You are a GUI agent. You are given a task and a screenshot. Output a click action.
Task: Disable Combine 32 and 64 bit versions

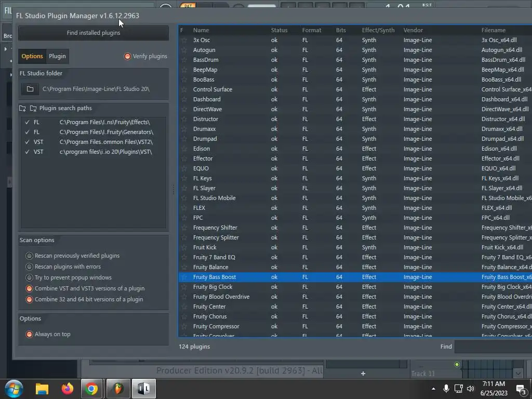[85, 299]
